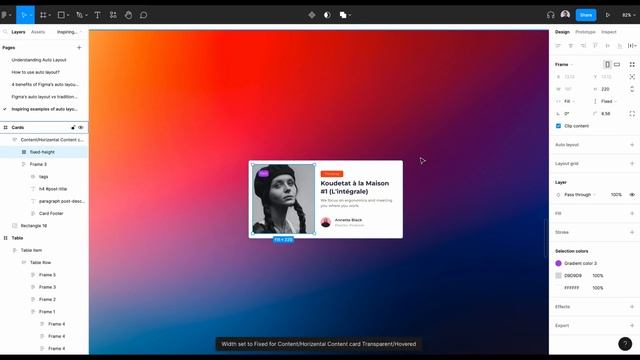The height and width of the screenshot is (360, 640).
Task: Switch to the Layers tab
Action: (x=18, y=32)
